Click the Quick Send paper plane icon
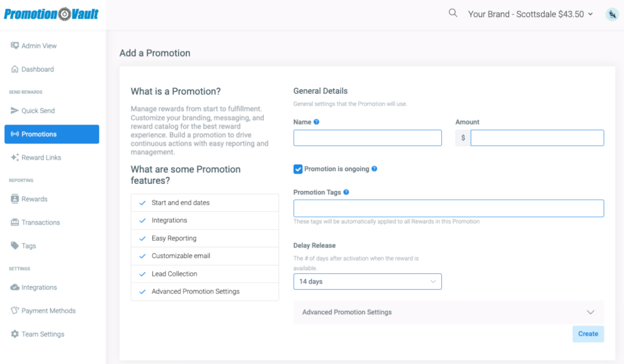 15,111
